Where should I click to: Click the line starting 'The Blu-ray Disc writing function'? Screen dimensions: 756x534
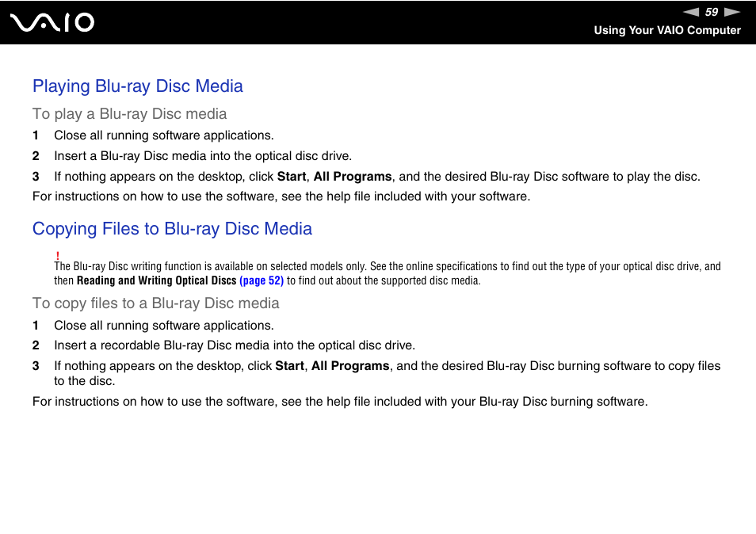tap(388, 266)
